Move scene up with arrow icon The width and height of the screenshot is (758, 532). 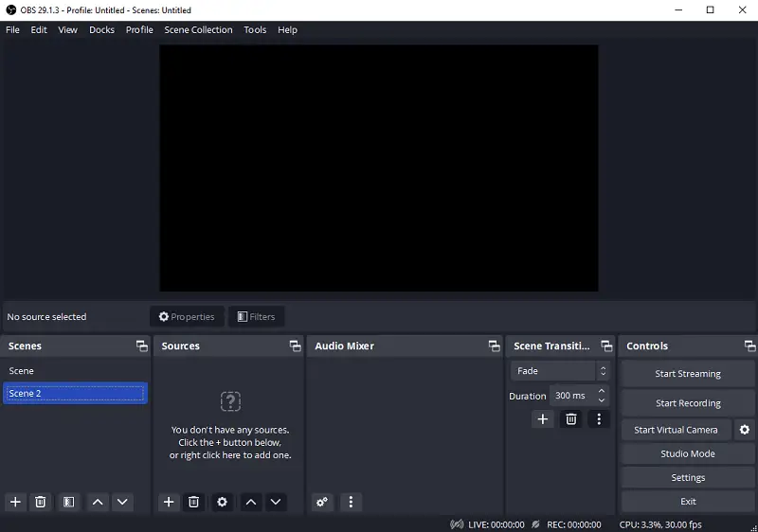(98, 502)
